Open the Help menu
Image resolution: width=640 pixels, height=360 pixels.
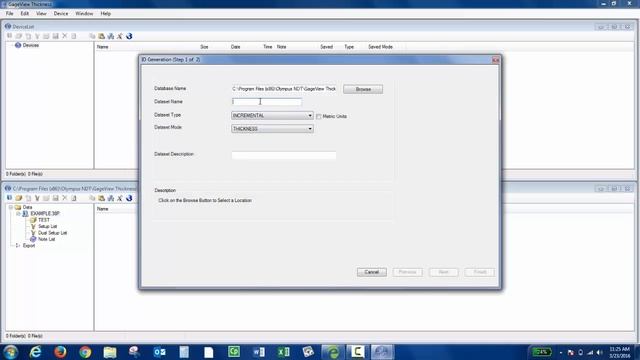[x=105, y=13]
